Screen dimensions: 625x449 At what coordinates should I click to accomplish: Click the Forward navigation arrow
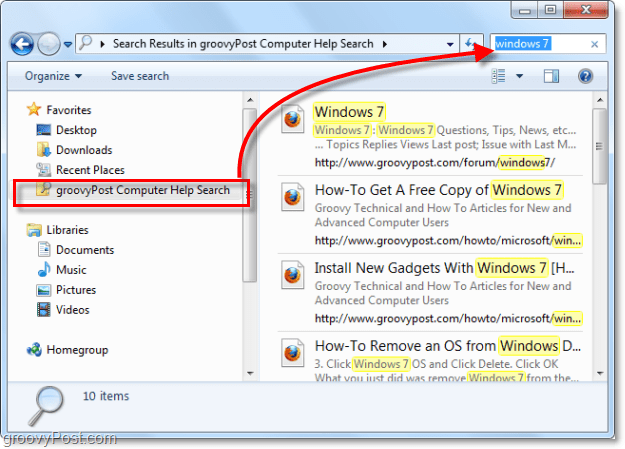(49, 44)
